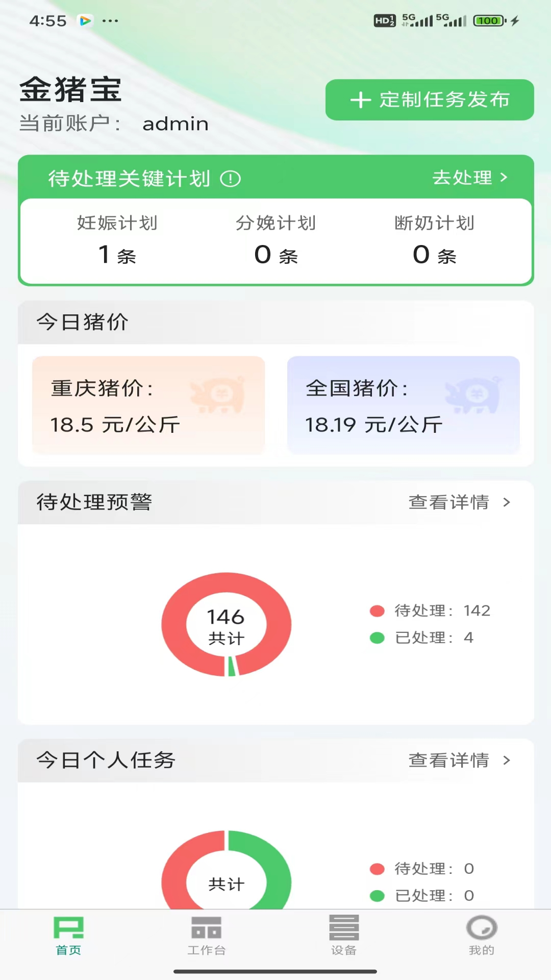Select the 断奶计划 count item
The height and width of the screenshot is (980, 551).
[x=435, y=240]
